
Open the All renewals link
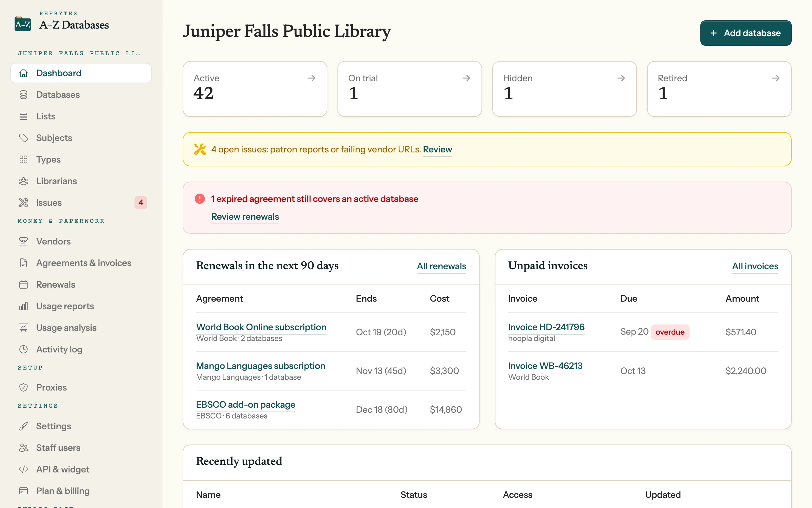[x=441, y=266]
